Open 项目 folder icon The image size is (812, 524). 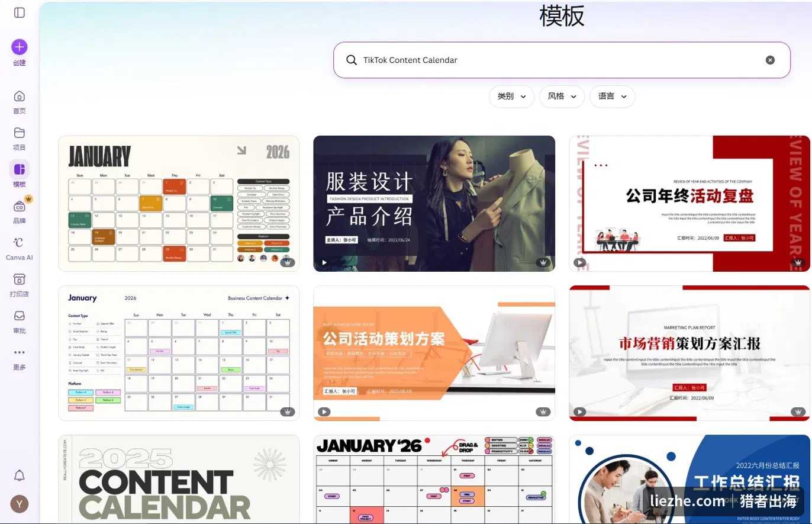tap(20, 133)
